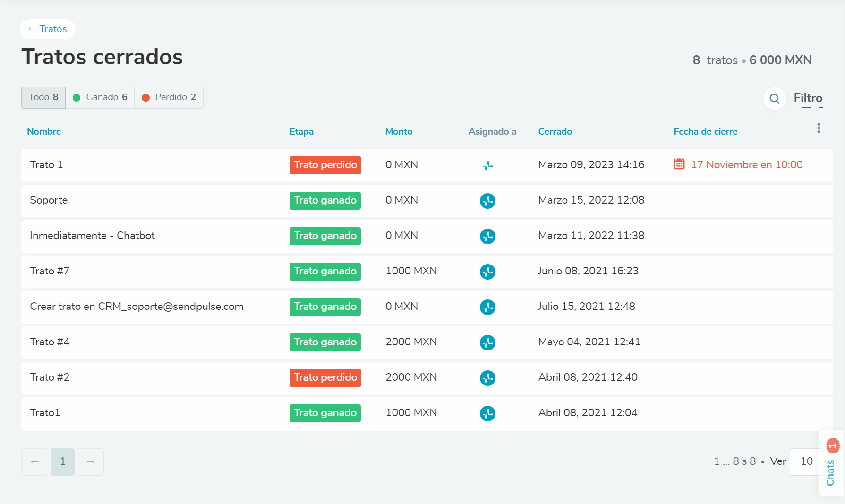Click closed date Abril 08, 2021 12:04
Image resolution: width=845 pixels, height=504 pixels.
pyautogui.click(x=588, y=412)
